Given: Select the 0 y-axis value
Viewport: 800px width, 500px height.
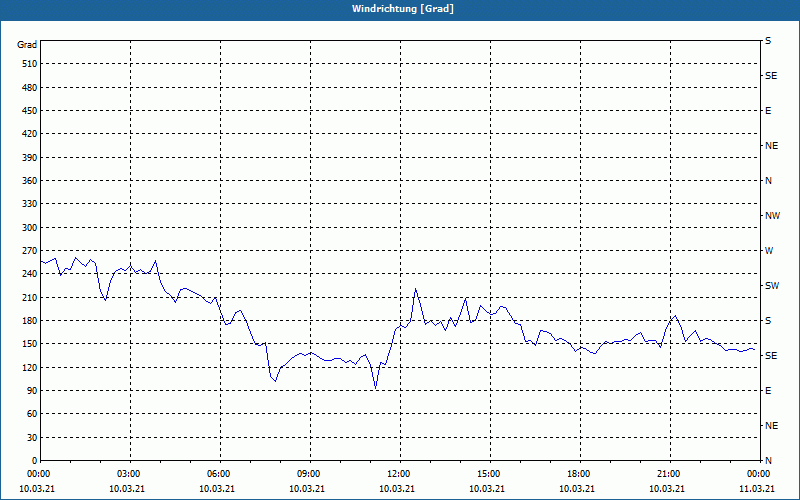Looking at the screenshot, I should point(35,460).
